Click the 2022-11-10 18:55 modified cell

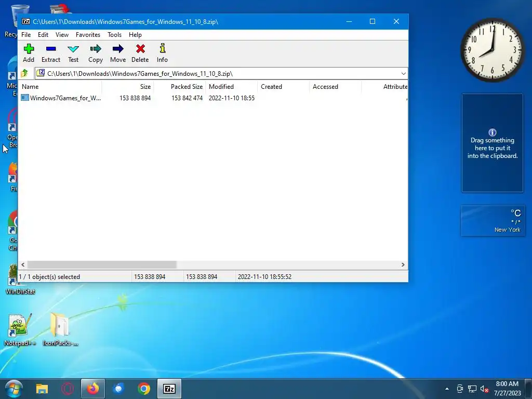point(231,98)
